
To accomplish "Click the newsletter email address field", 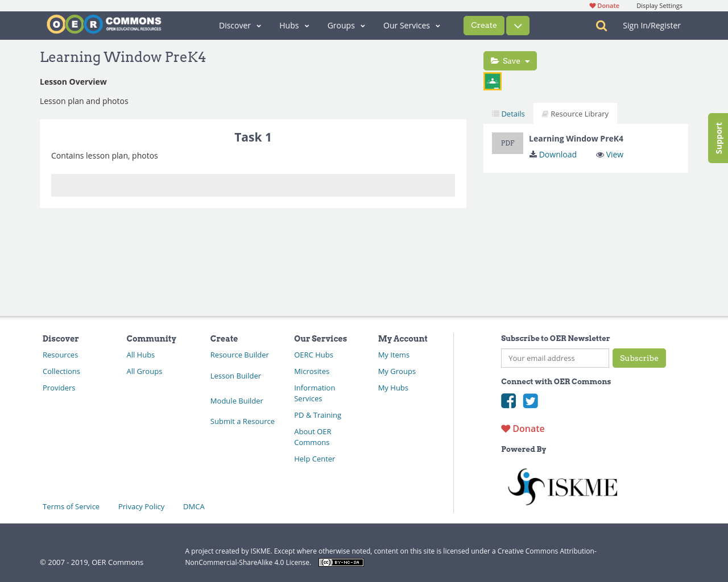I will 555,358.
